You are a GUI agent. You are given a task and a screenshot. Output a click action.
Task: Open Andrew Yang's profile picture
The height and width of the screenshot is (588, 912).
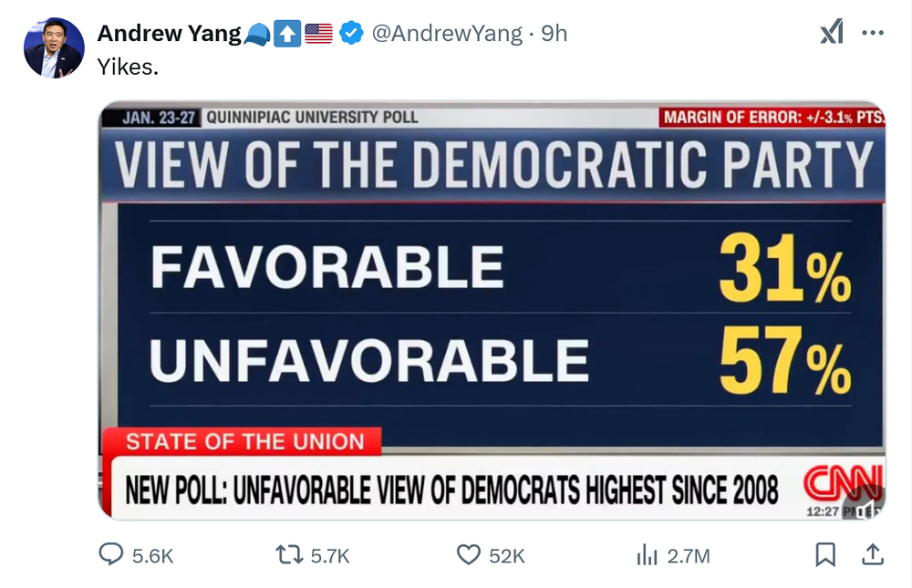coord(54,47)
